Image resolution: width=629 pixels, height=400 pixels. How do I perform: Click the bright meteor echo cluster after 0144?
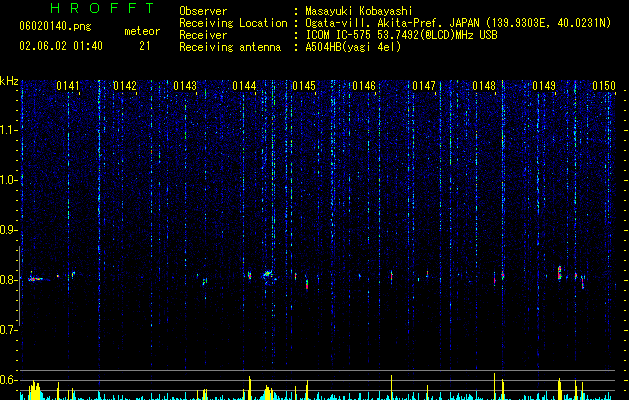(x=268, y=275)
